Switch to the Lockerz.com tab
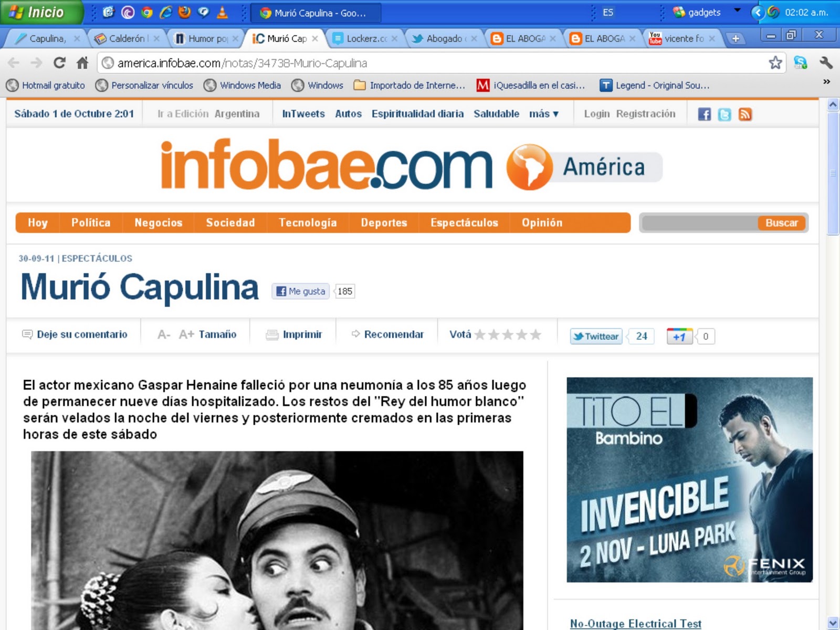 (366, 38)
